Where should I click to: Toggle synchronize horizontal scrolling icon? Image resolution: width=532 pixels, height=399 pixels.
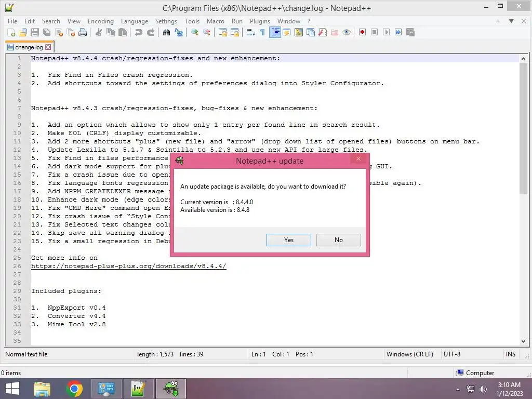point(234,32)
